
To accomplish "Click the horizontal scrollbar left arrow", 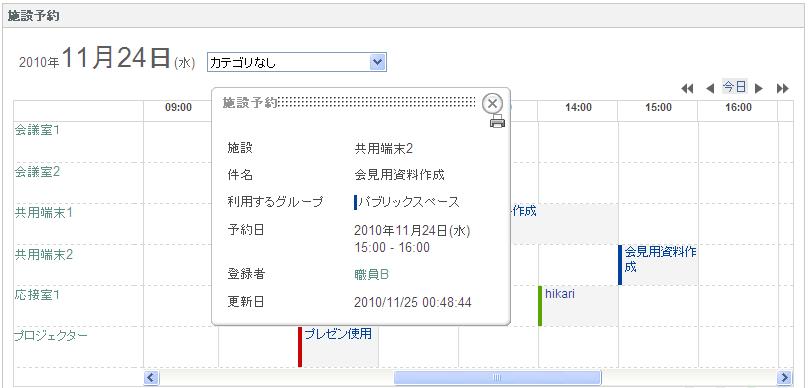I will (x=151, y=377).
